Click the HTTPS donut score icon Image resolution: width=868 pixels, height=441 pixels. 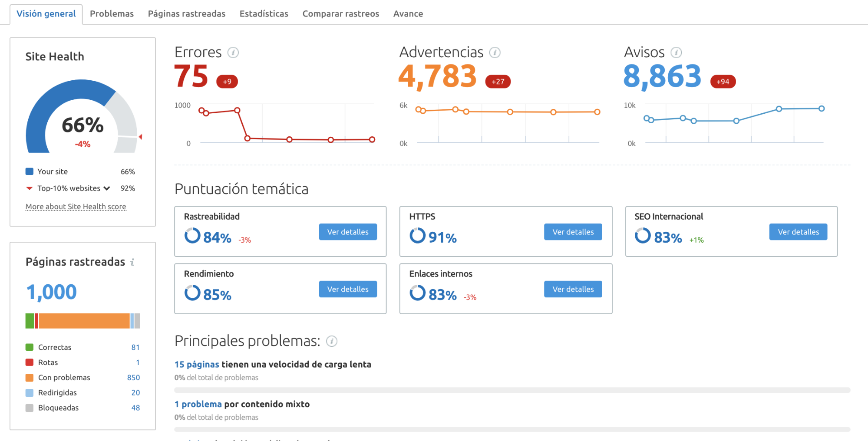[x=418, y=236]
